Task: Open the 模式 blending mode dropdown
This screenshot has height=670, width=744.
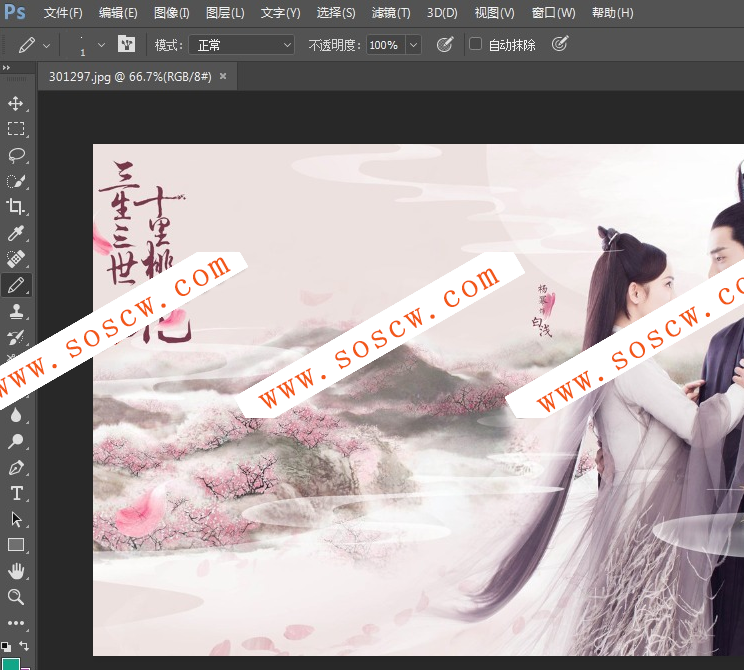Action: pos(242,45)
